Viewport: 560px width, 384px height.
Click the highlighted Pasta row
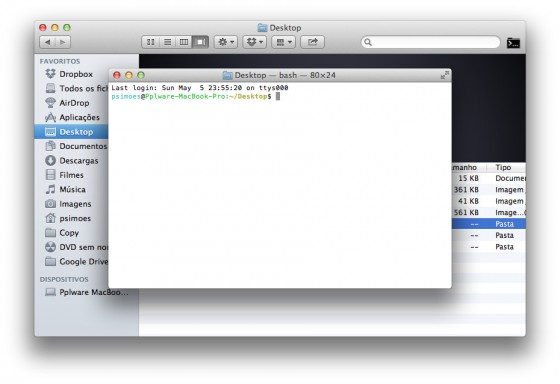(x=489, y=224)
